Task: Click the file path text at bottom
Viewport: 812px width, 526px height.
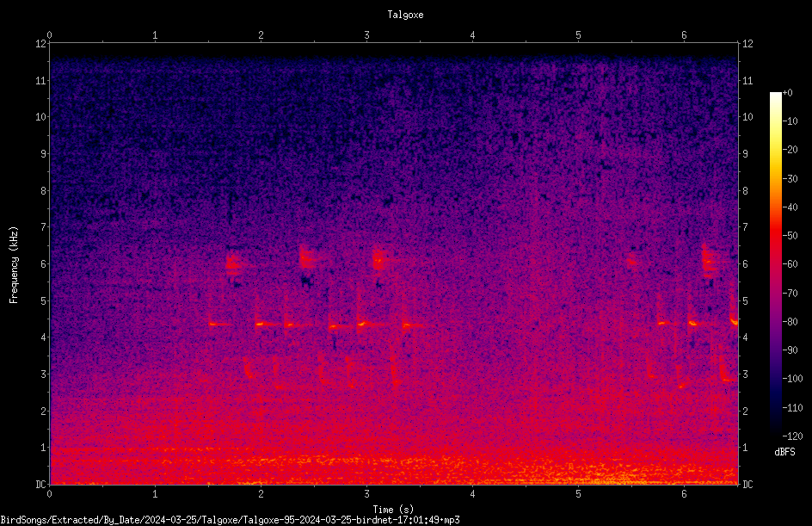Action: tap(230, 520)
